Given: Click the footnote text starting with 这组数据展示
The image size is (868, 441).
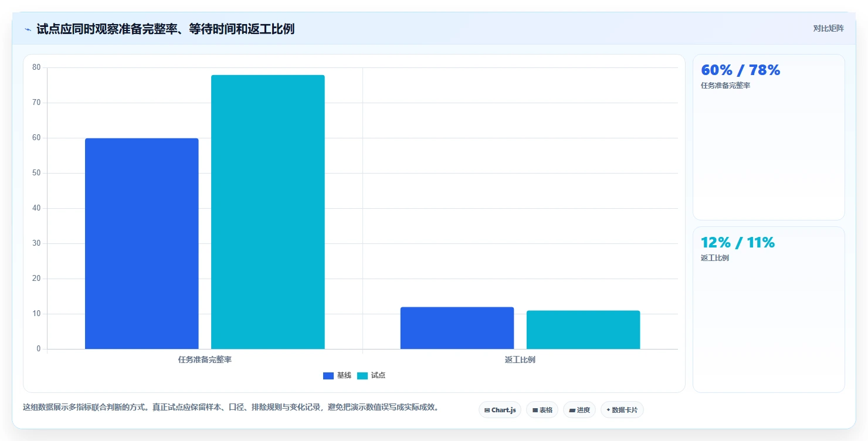Looking at the screenshot, I should 231,407.
